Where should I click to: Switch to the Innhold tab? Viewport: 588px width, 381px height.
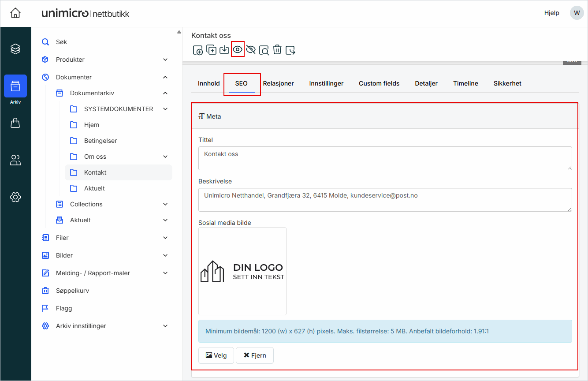tap(208, 83)
